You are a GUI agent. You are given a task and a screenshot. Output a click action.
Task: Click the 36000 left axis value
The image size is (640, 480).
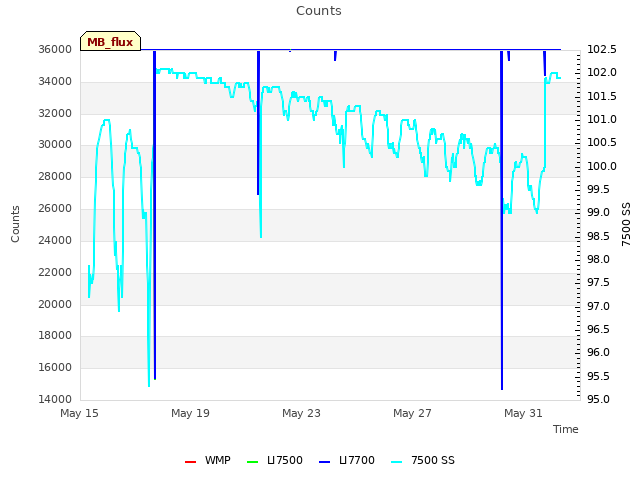point(55,49)
